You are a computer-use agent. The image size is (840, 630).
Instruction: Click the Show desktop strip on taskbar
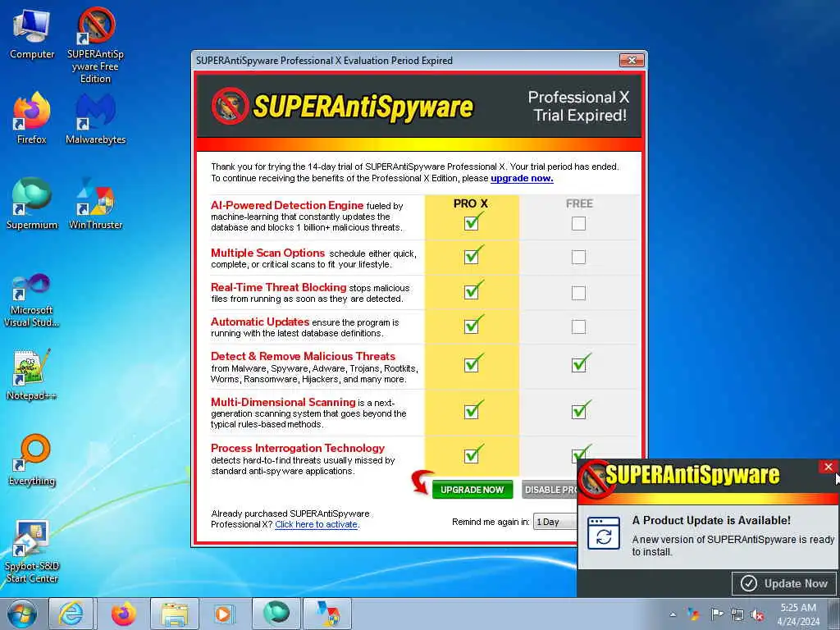pyautogui.click(x=834, y=614)
